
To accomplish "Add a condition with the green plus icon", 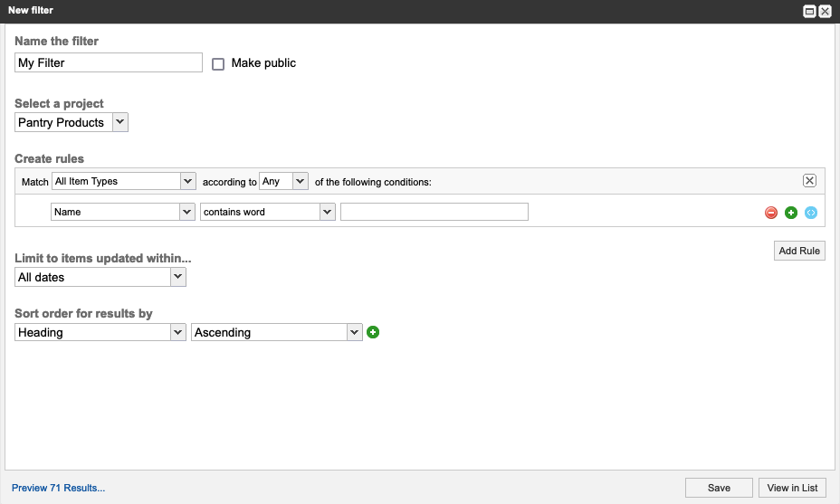I will pos(791,213).
